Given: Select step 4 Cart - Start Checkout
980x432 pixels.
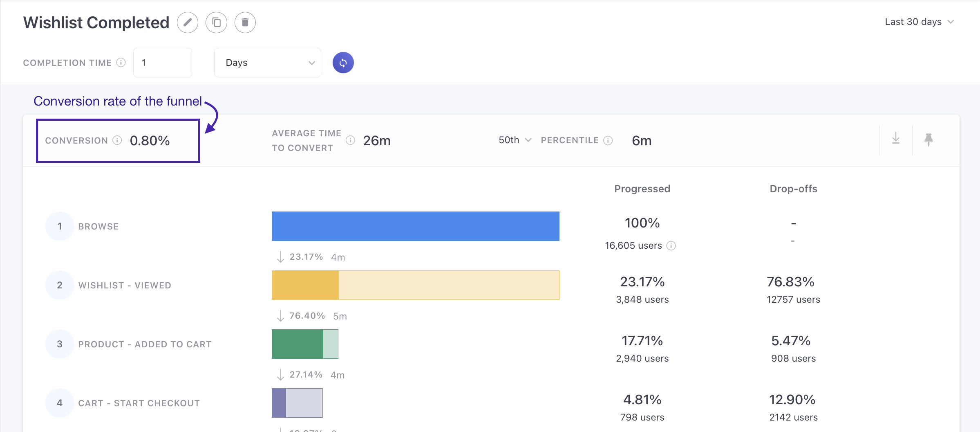Looking at the screenshot, I should (123, 403).
